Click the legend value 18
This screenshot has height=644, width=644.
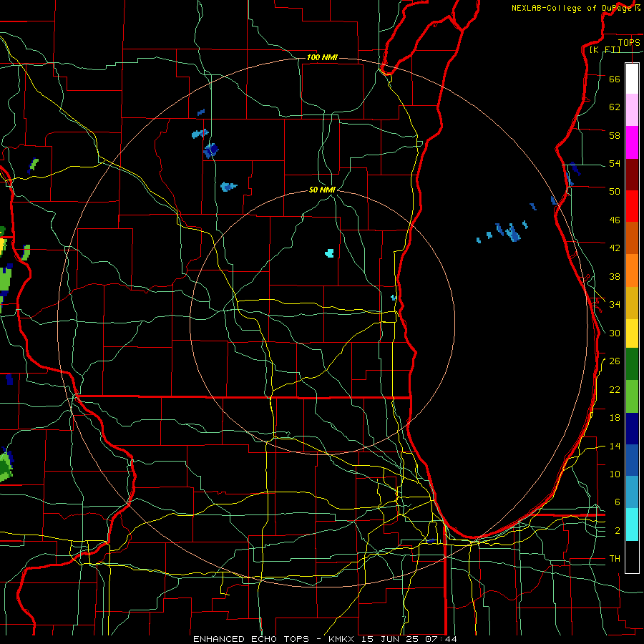click(x=615, y=418)
